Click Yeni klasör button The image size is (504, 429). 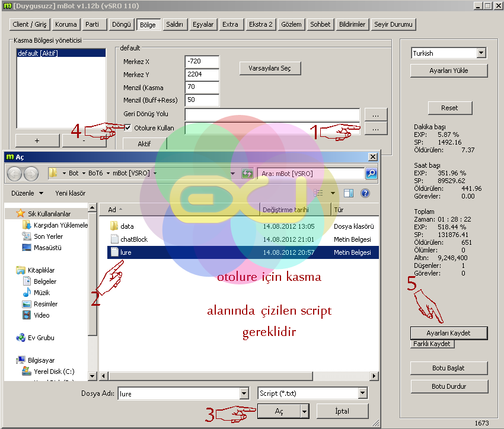point(71,193)
